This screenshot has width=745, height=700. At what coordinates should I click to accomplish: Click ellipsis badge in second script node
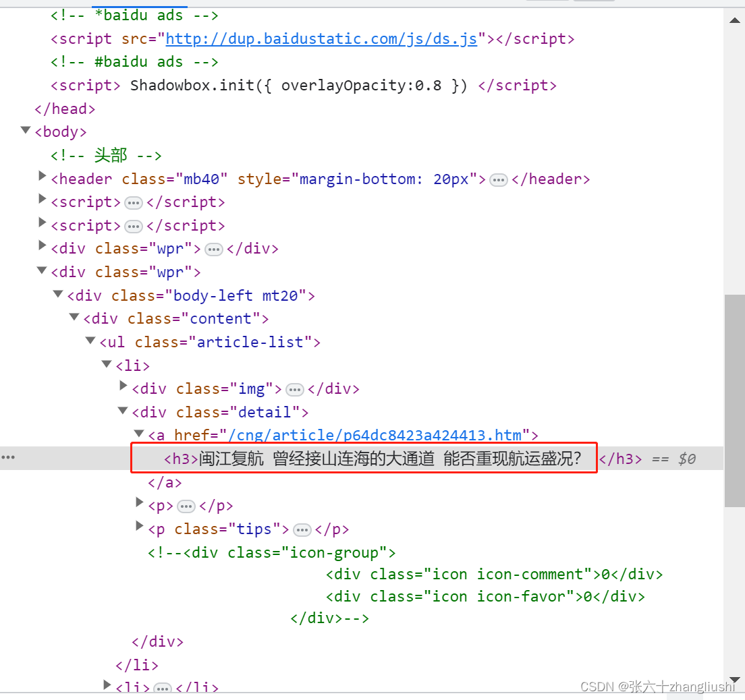click(133, 227)
